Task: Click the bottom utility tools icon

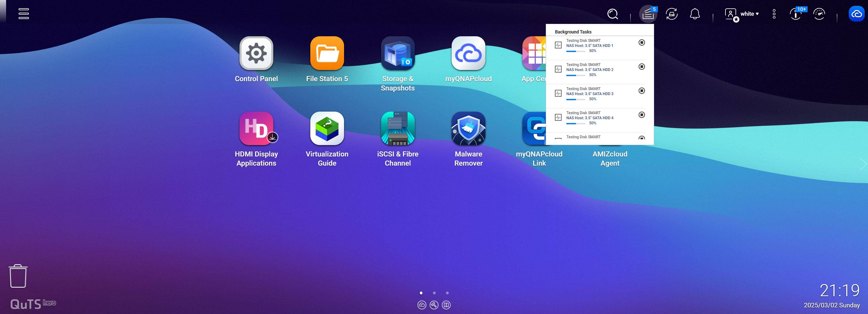Action: pos(434,305)
